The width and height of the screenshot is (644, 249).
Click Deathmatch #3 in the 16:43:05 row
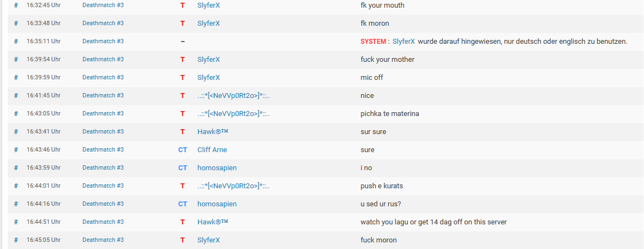pos(103,114)
